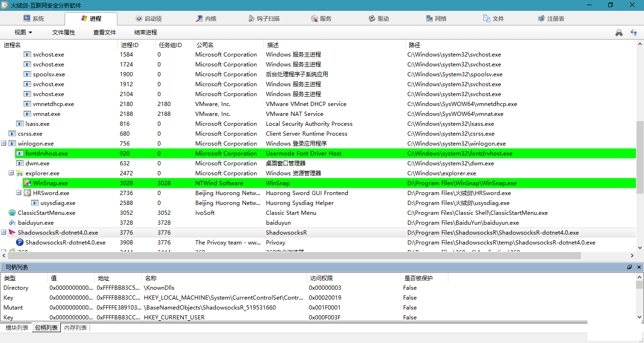Click the explorer.exe folder icon
Image resolution: width=644 pixels, height=343 pixels.
pyautogui.click(x=20, y=173)
